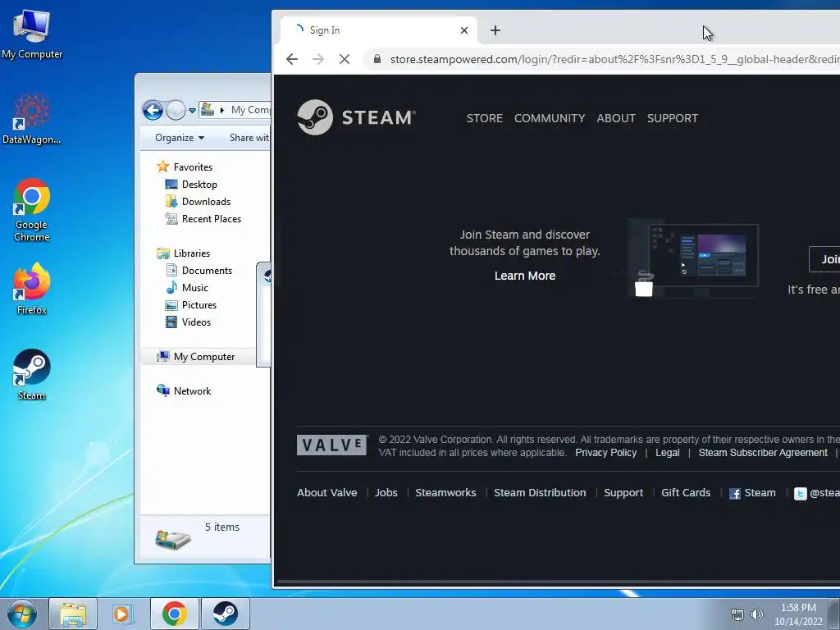Screen dimensions: 840x630
Task: Select Videos library in Explorer
Action: 188,322
